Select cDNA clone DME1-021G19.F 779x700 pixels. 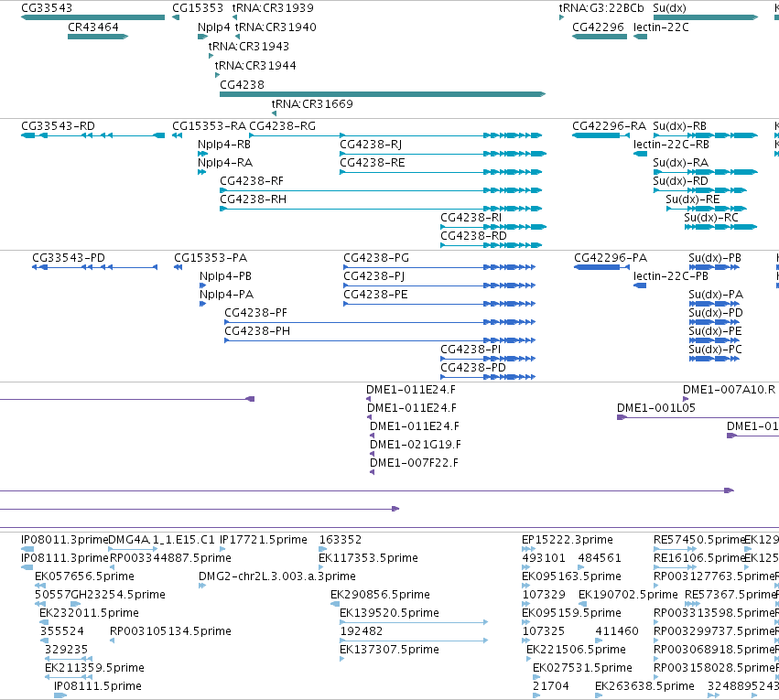pos(416,445)
